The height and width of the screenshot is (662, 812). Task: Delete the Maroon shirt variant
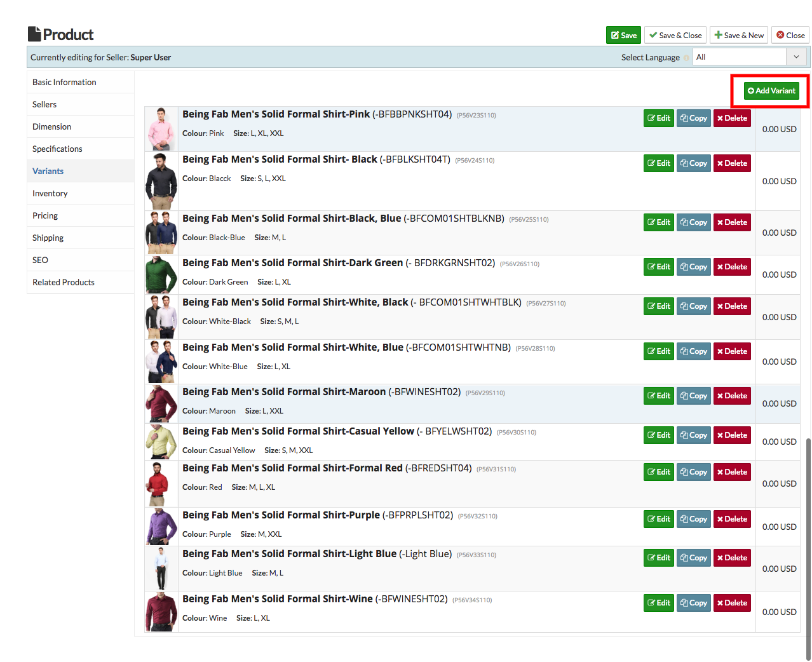point(732,396)
